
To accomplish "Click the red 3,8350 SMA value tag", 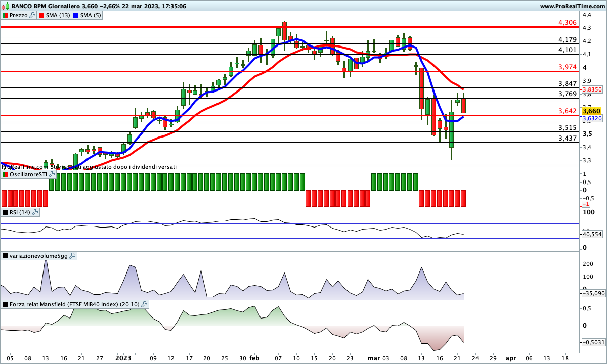I will 592,88.
